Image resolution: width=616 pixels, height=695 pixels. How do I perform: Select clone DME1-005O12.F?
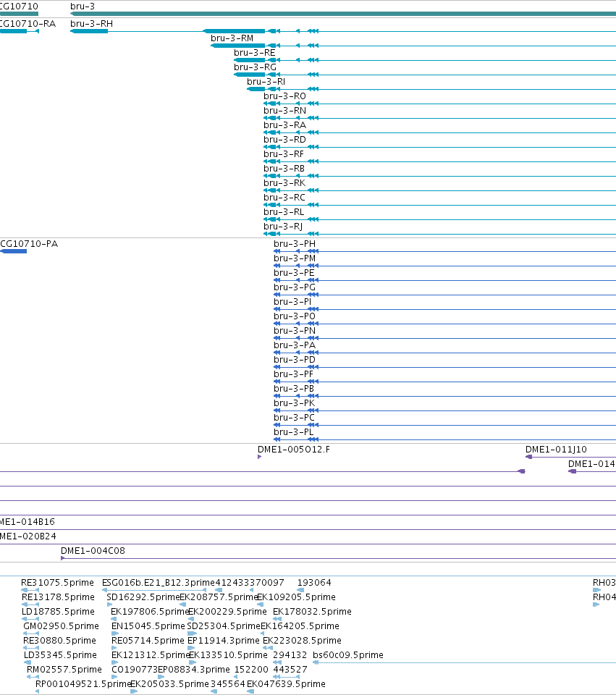(x=293, y=450)
